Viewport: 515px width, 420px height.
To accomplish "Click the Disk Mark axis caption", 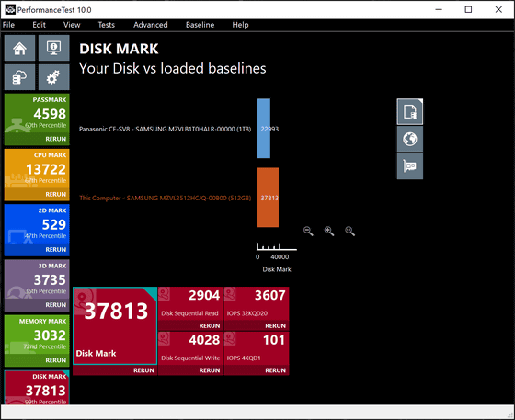I will click(277, 269).
